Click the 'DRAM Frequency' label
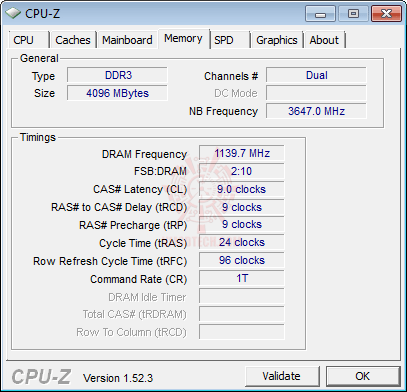Screen dimensions: 407x392 (x=144, y=154)
